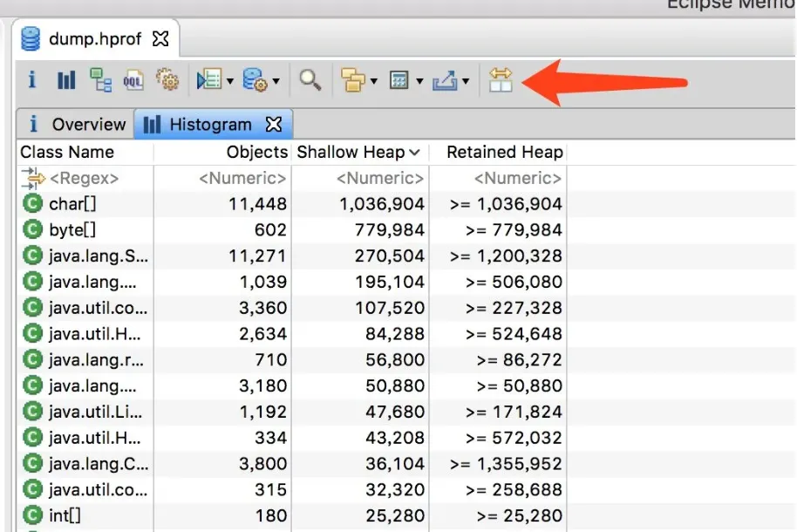Viewport: 797px width, 532px height.
Task: Close the dump.hprof tab
Action: (160, 38)
